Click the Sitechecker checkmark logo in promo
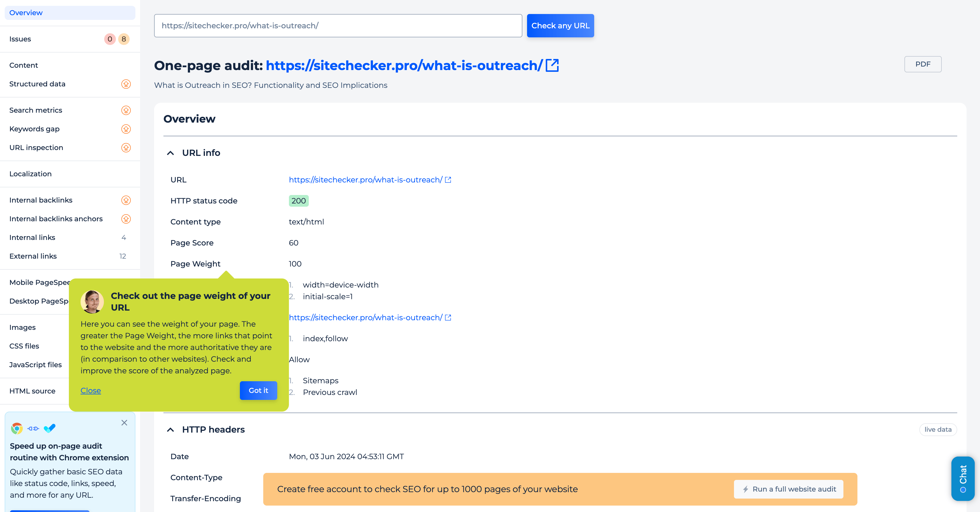980x512 pixels. click(x=49, y=428)
